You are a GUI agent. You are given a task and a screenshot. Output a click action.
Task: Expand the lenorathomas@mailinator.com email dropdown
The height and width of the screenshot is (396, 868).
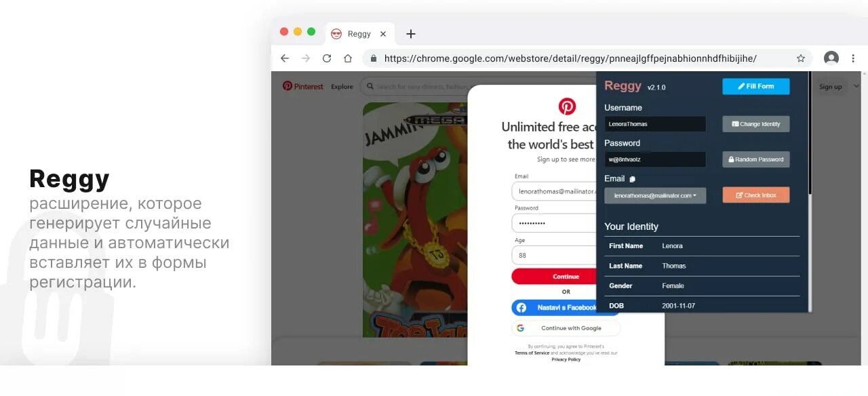(654, 195)
